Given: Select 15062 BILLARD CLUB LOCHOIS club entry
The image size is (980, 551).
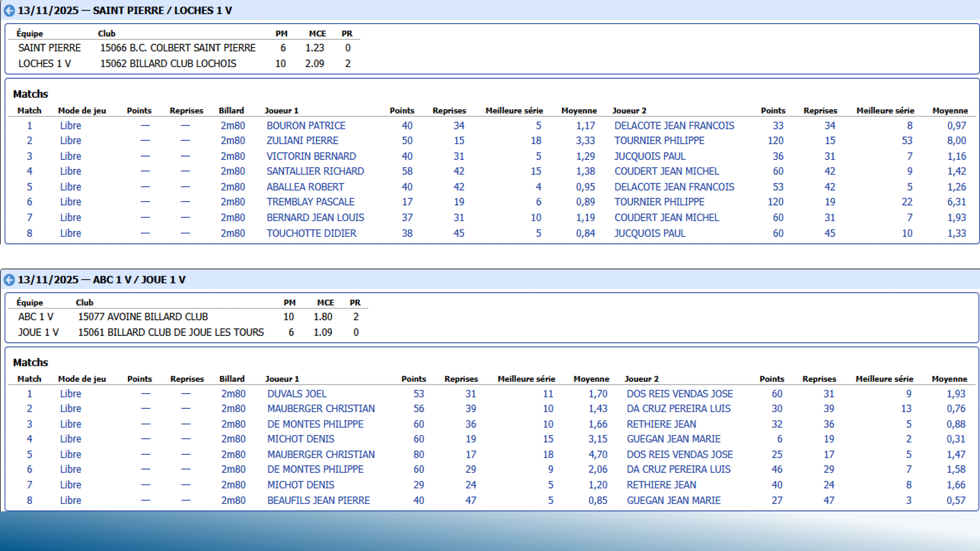Looking at the screenshot, I should pos(168,64).
